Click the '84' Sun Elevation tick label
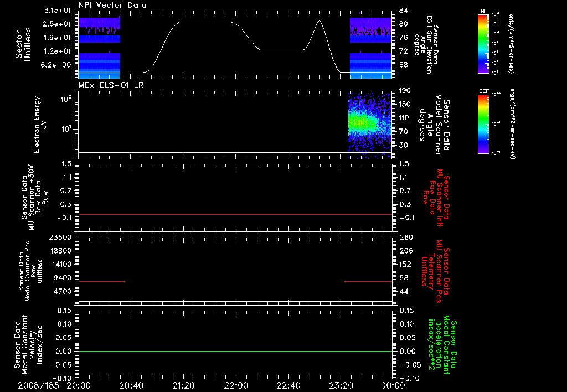Image resolution: width=567 pixels, height=392 pixels. click(404, 11)
